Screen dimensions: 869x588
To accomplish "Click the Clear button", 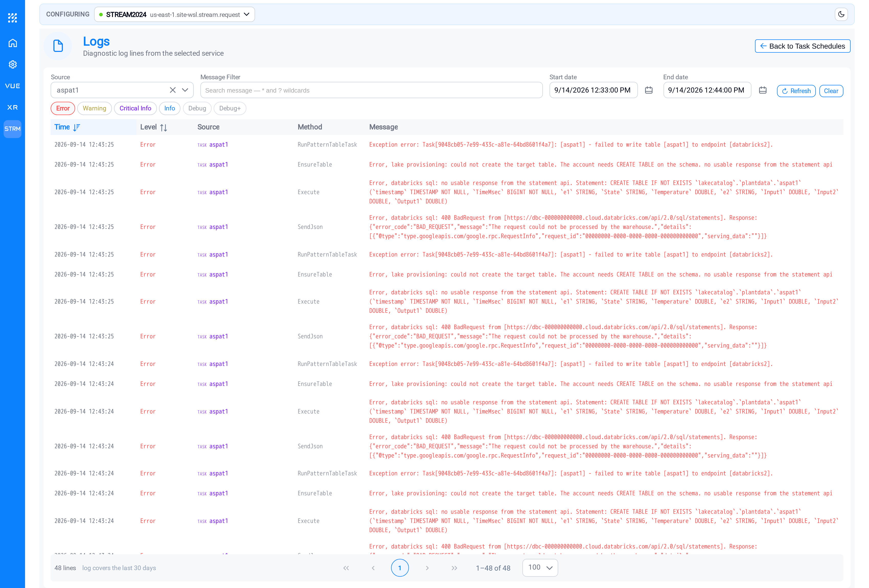I will [x=831, y=91].
